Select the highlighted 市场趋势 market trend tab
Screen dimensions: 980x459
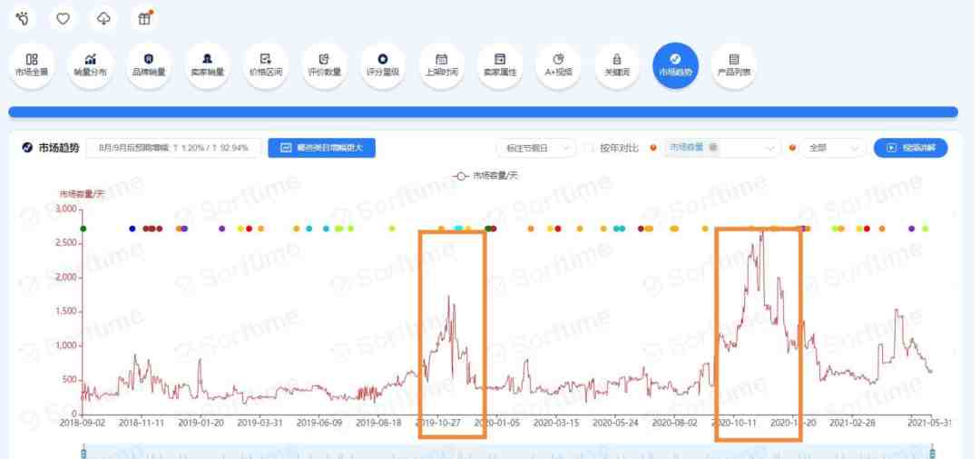(676, 65)
